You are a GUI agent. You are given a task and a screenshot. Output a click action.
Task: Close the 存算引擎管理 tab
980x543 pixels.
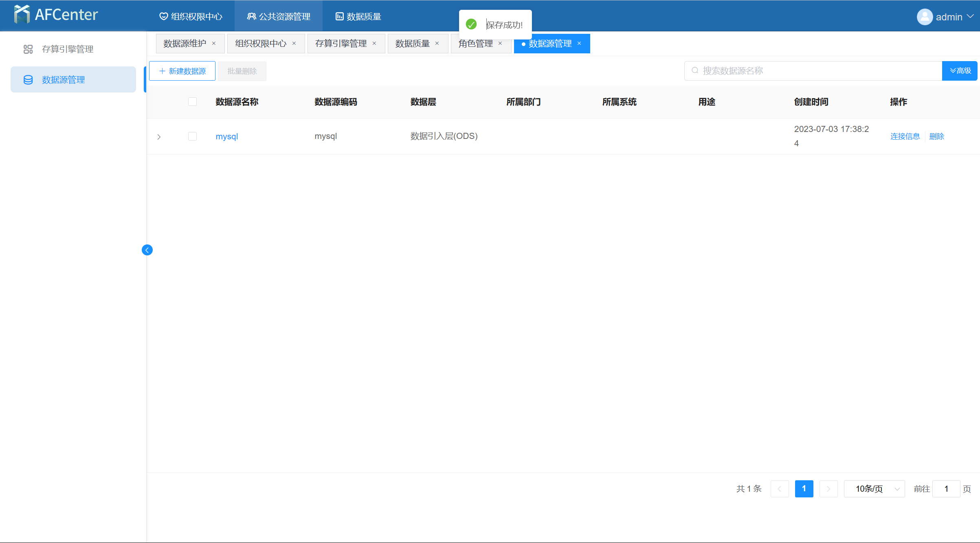(374, 44)
